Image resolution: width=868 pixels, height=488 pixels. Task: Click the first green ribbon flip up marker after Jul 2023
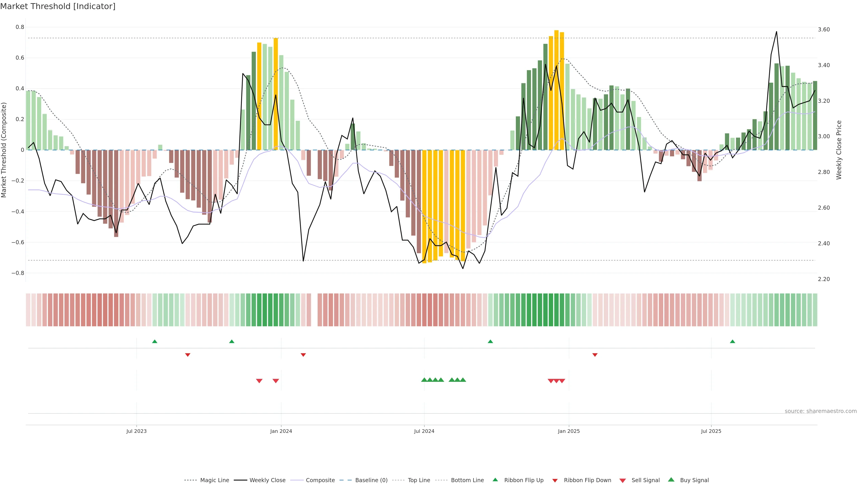pyautogui.click(x=155, y=342)
